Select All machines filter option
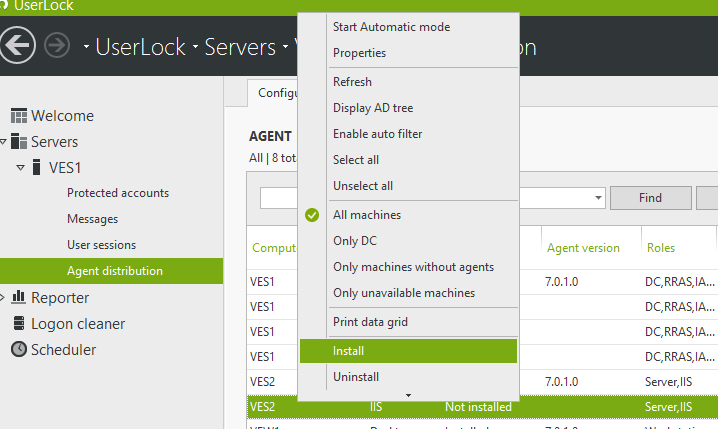 point(367,215)
